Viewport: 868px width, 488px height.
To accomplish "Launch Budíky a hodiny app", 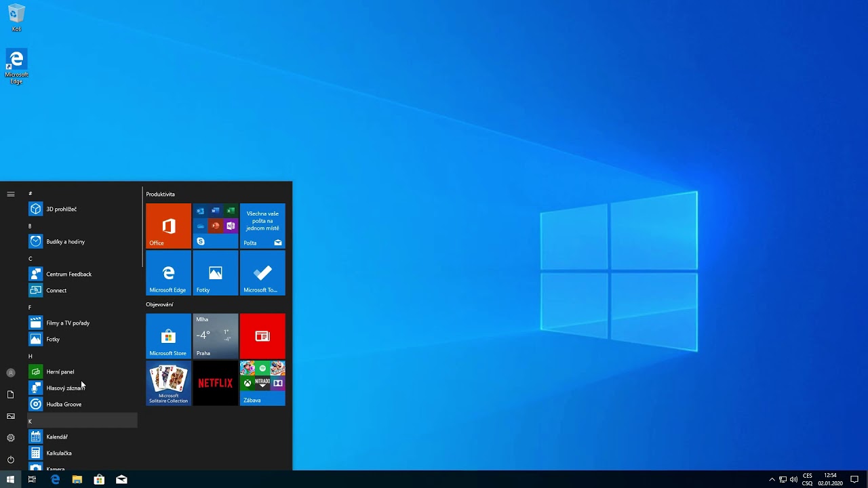I will (x=82, y=241).
